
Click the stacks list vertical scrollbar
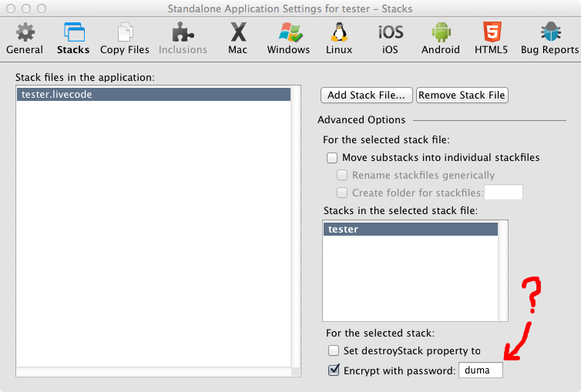coord(503,271)
